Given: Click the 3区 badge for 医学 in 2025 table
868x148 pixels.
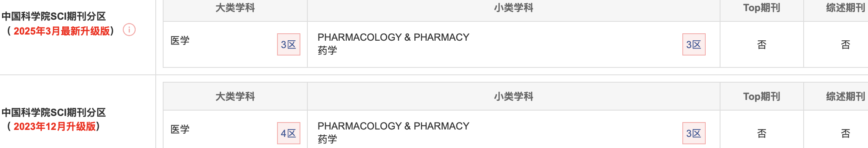Looking at the screenshot, I should pyautogui.click(x=289, y=44).
